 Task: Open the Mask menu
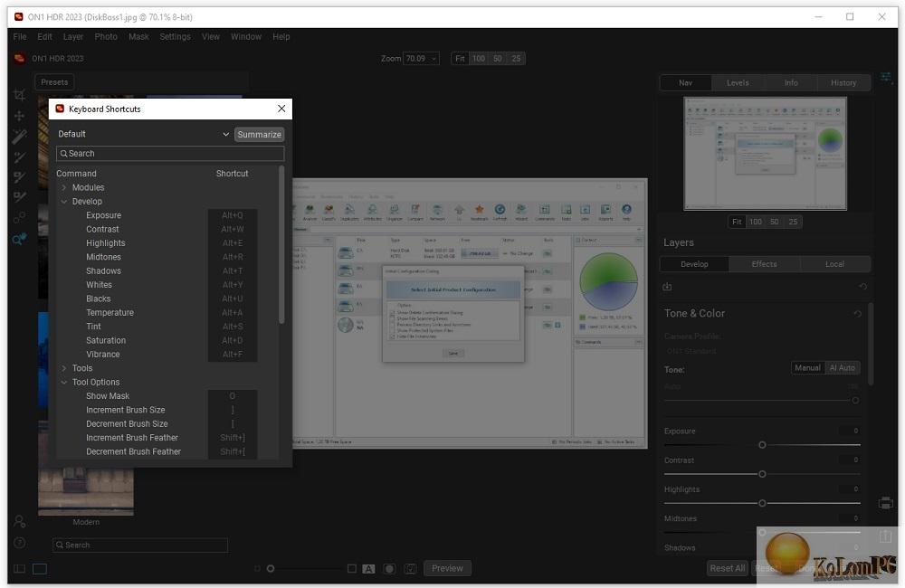click(x=138, y=36)
